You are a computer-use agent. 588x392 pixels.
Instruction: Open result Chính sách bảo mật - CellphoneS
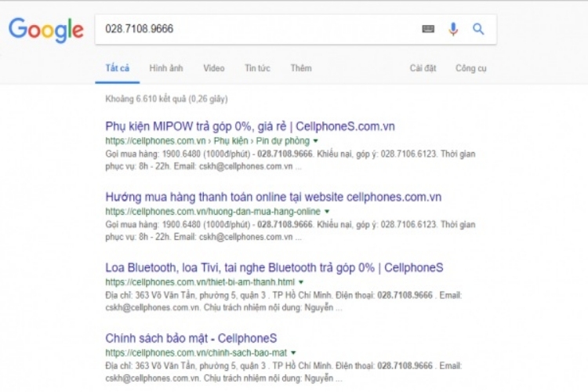191,339
